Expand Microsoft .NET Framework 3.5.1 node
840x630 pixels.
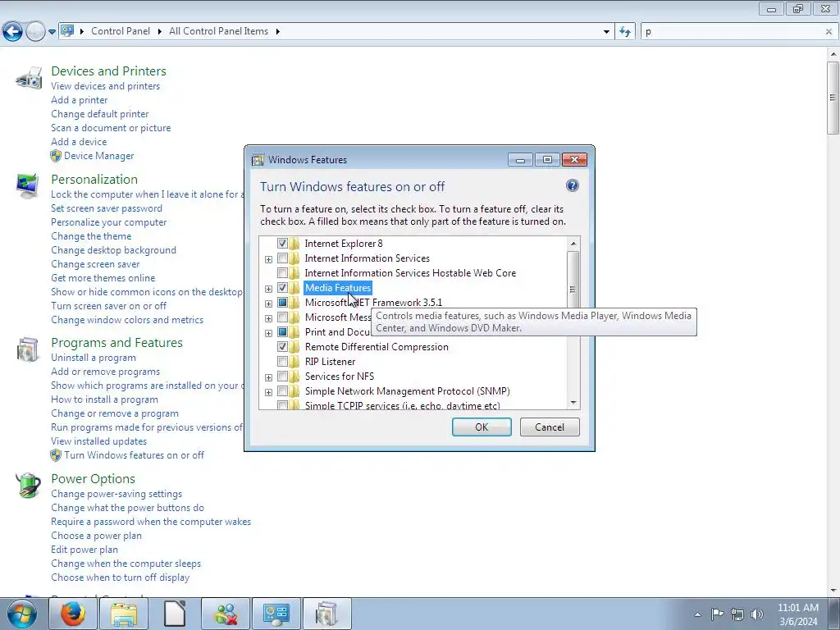(x=268, y=304)
